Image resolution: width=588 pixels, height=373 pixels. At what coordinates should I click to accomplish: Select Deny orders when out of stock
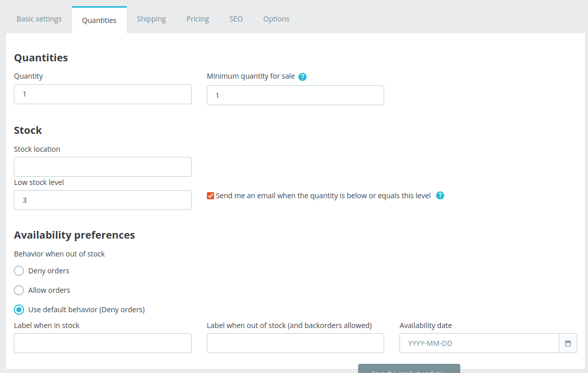point(18,271)
